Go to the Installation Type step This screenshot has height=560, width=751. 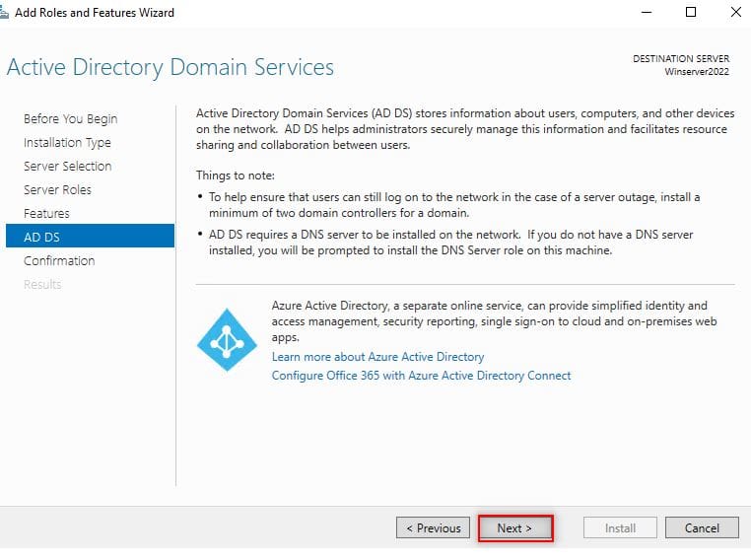coord(67,143)
